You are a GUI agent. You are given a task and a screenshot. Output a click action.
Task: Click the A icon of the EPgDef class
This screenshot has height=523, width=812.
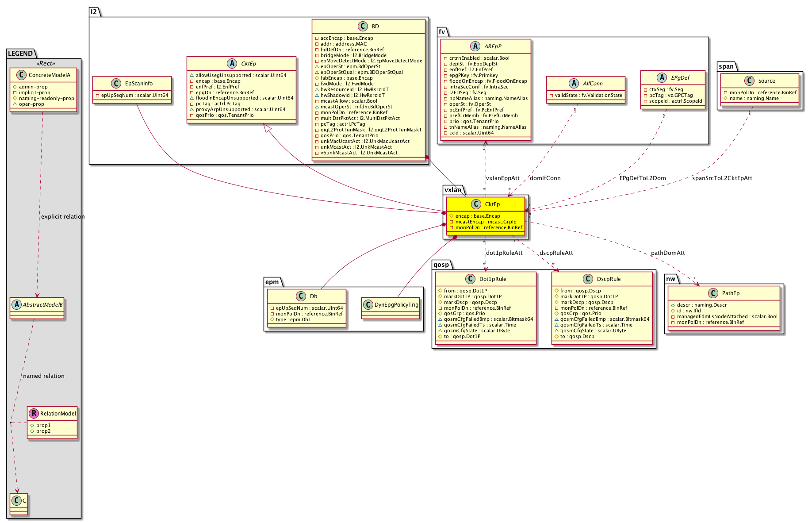pyautogui.click(x=662, y=77)
